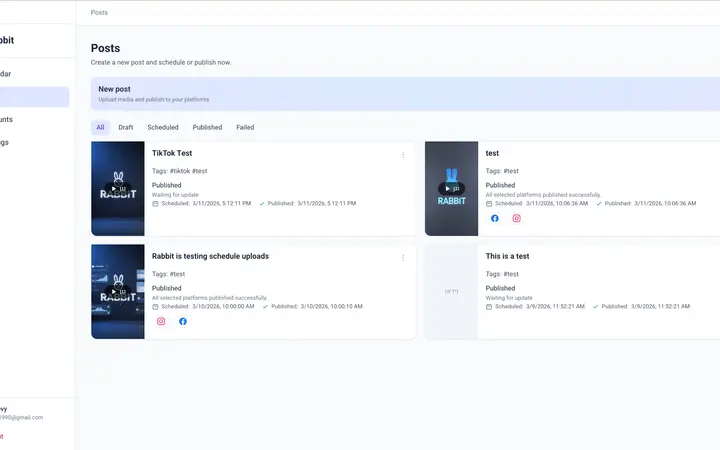
Task: Click the Posts breadcrumb at the top
Action: pyautogui.click(x=99, y=13)
